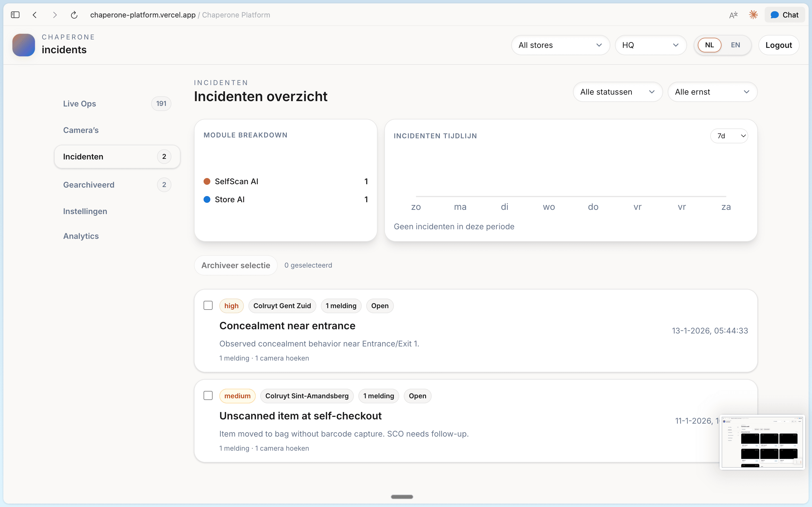Select the Concealment near entrance incident checkbox
The image size is (812, 507).
coord(208,305)
